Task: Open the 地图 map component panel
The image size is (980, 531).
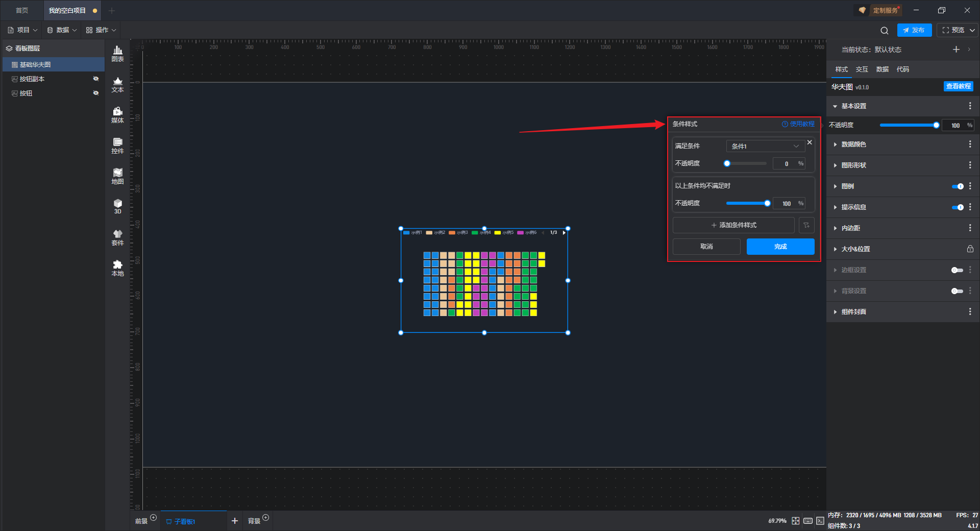Action: (x=117, y=176)
